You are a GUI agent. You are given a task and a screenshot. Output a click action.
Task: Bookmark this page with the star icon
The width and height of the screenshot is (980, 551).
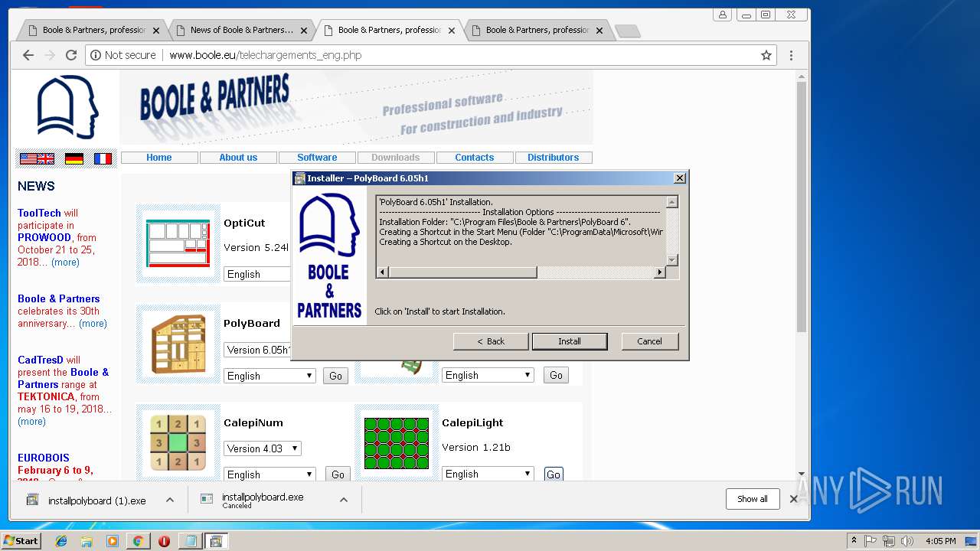(766, 55)
